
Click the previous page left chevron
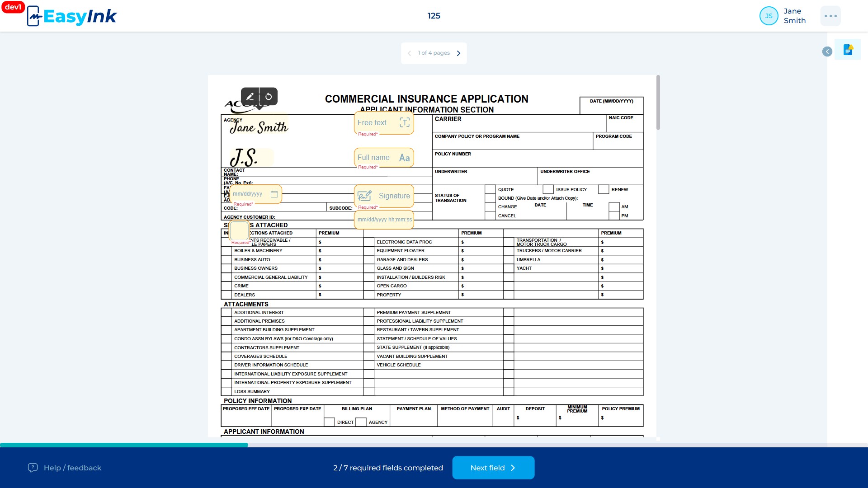tap(409, 53)
